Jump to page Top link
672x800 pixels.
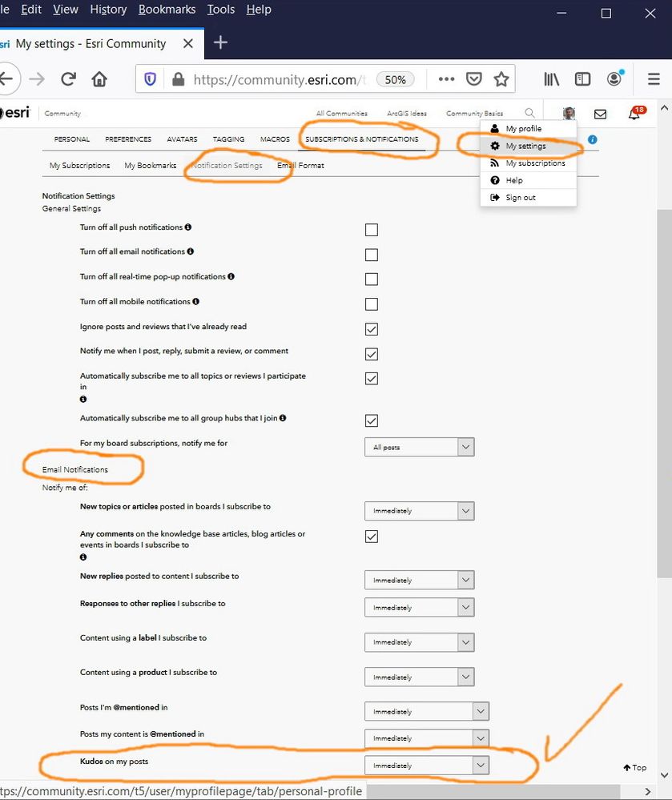point(634,767)
